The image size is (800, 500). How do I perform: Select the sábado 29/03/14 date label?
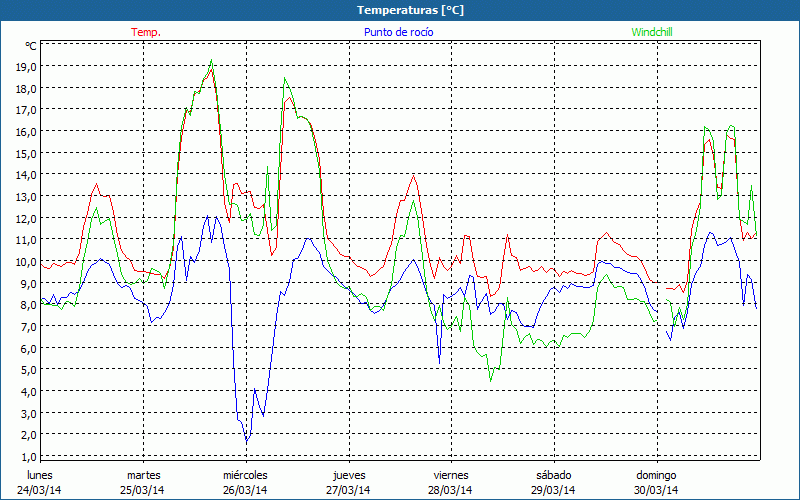click(x=553, y=482)
